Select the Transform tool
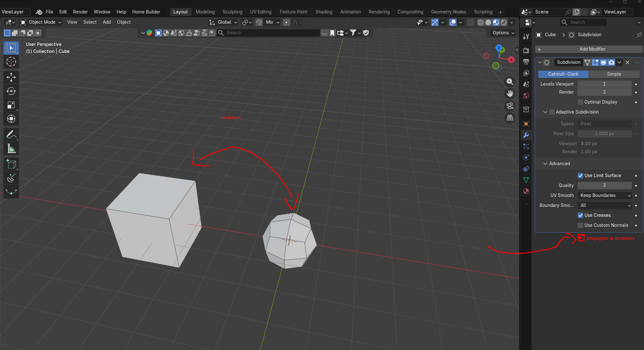Image resolution: width=644 pixels, height=350 pixels. [x=11, y=119]
